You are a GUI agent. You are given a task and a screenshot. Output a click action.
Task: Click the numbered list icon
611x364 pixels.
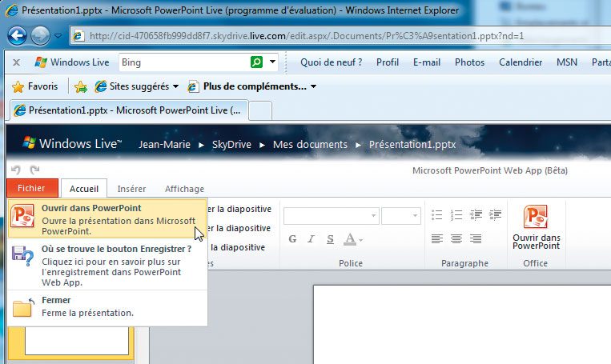456,214
